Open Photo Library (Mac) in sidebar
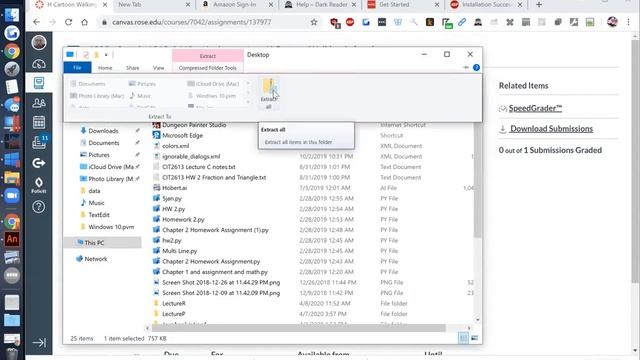The height and width of the screenshot is (360, 640). tap(111, 179)
